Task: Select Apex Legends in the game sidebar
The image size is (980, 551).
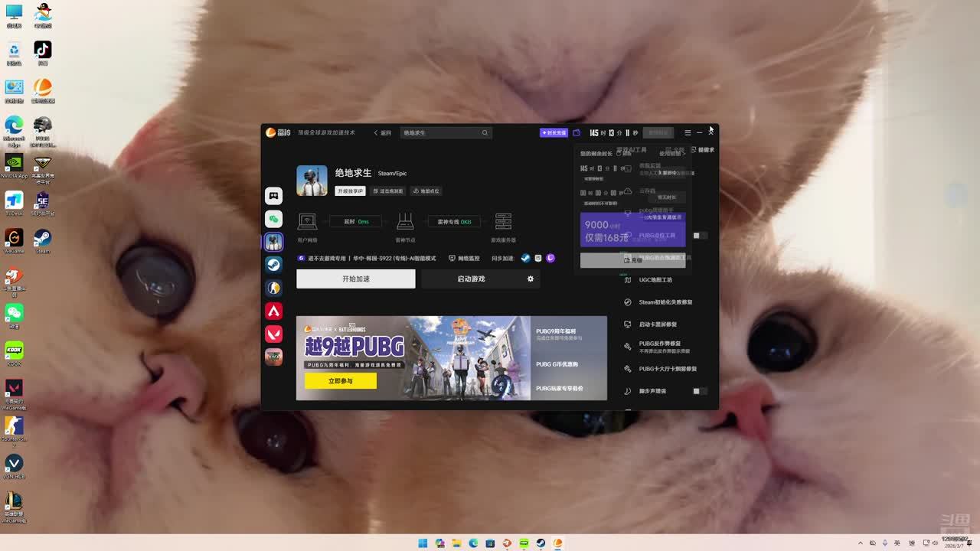Action: pyautogui.click(x=273, y=311)
